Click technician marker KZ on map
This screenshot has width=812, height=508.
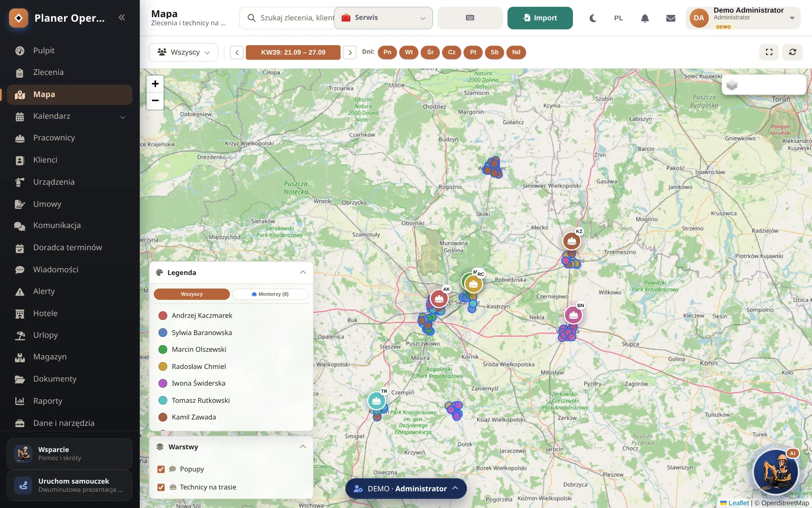(572, 241)
